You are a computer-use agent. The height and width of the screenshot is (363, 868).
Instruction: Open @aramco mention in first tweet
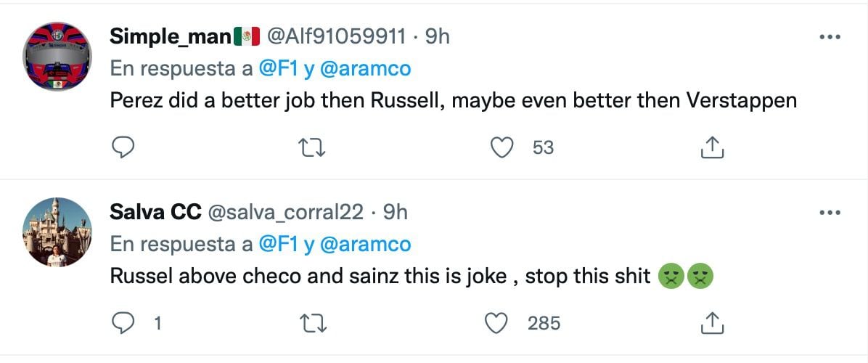pyautogui.click(x=365, y=68)
